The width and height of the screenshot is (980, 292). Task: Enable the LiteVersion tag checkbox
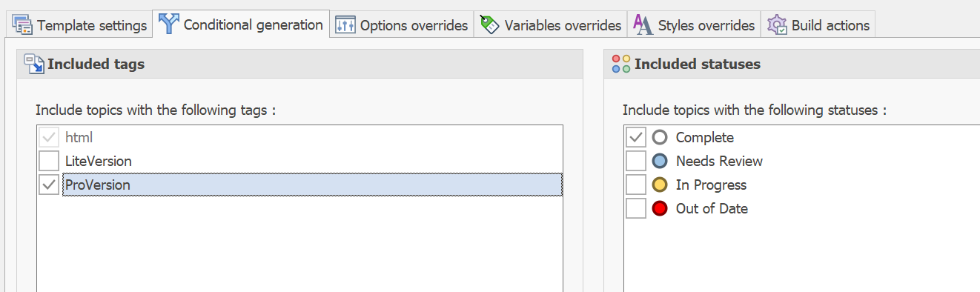[x=49, y=161]
